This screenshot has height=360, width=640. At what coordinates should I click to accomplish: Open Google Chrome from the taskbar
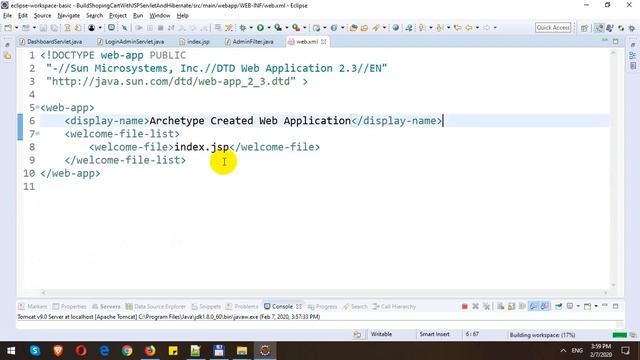pyautogui.click(x=127, y=351)
